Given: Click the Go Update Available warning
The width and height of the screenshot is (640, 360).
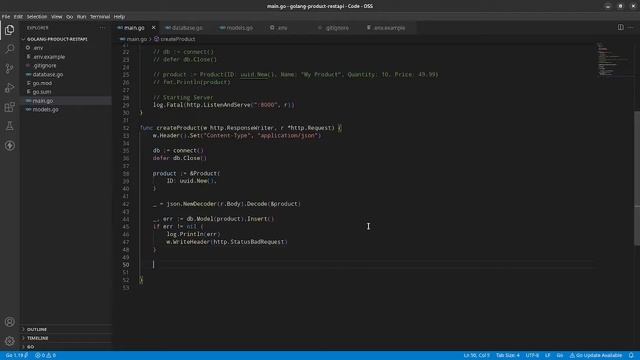Looking at the screenshot, I should [596, 356].
